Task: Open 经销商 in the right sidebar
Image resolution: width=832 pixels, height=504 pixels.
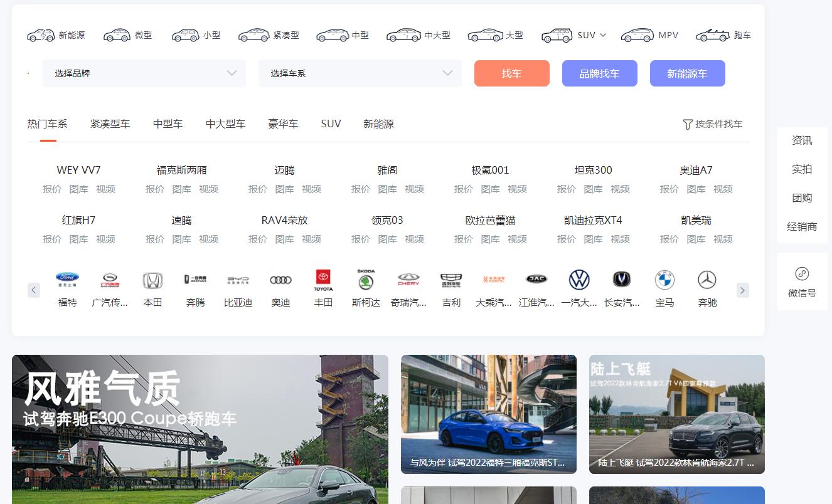Action: pyautogui.click(x=802, y=227)
